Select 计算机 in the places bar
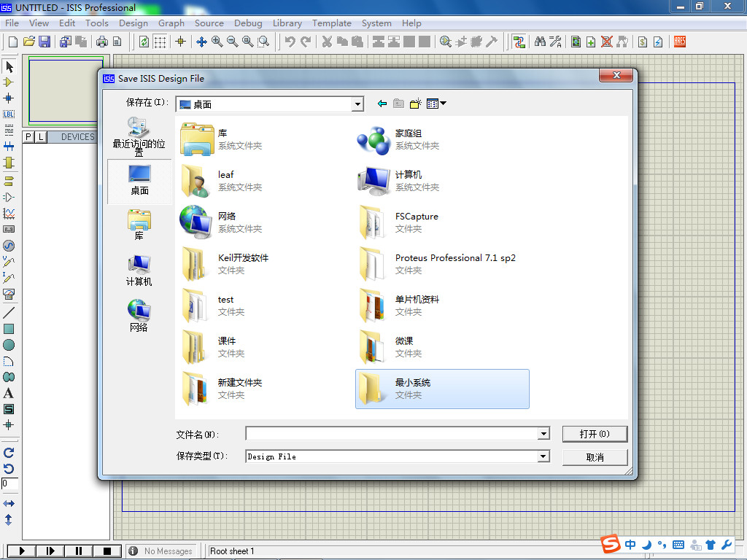This screenshot has height=560, width=747. click(x=139, y=271)
